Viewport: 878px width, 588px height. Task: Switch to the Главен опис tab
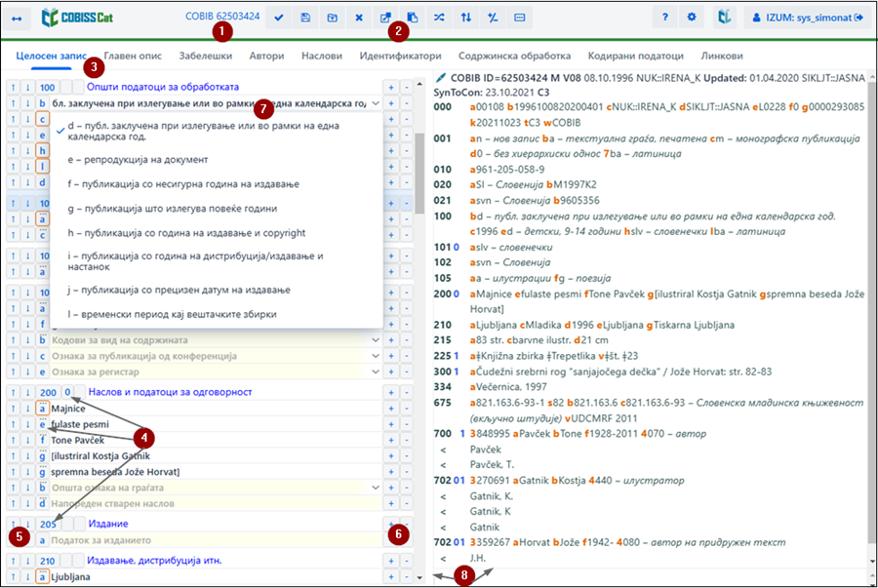[133, 56]
